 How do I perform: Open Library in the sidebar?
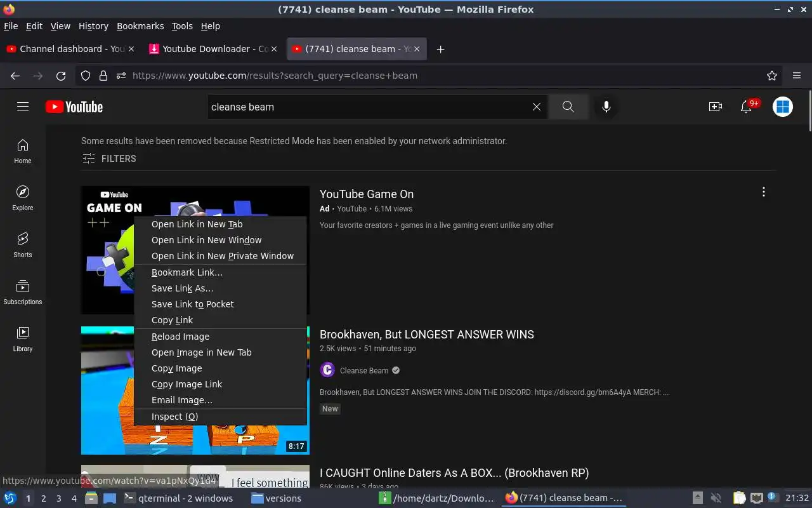23,340
